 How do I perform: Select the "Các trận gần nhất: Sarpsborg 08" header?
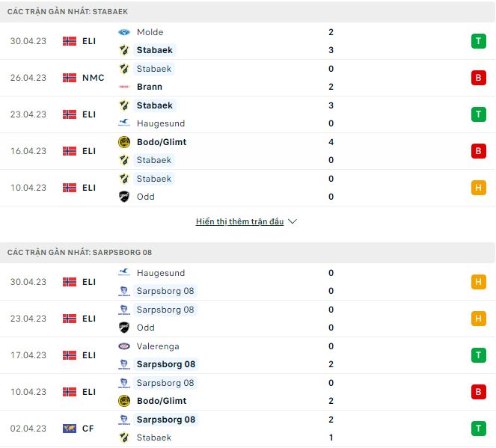click(79, 253)
